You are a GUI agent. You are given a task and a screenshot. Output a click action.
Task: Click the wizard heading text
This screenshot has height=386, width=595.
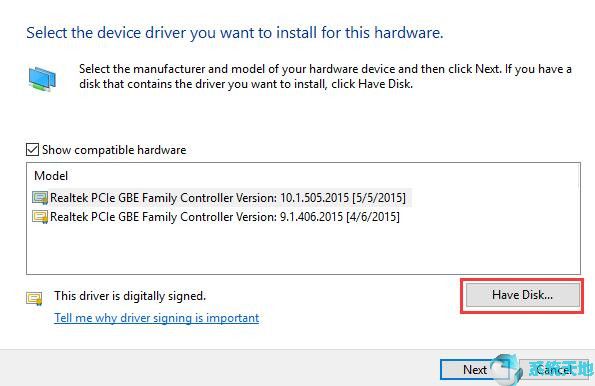pyautogui.click(x=235, y=33)
